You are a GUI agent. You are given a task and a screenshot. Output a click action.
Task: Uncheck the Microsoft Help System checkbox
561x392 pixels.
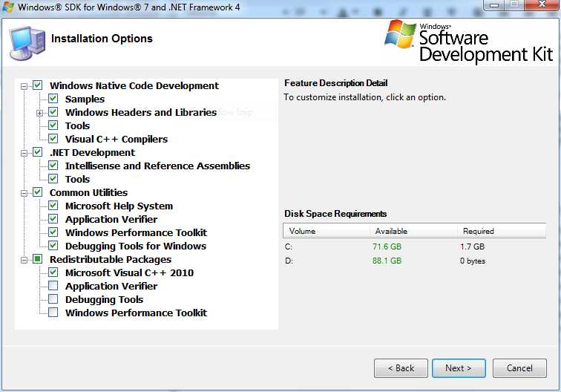tap(53, 206)
